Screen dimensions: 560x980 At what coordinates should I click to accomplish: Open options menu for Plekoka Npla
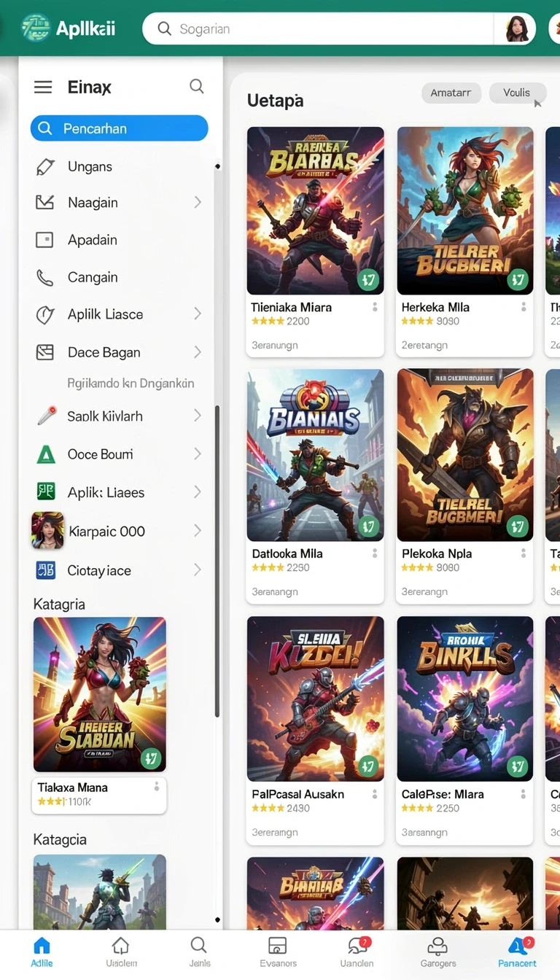click(x=524, y=553)
